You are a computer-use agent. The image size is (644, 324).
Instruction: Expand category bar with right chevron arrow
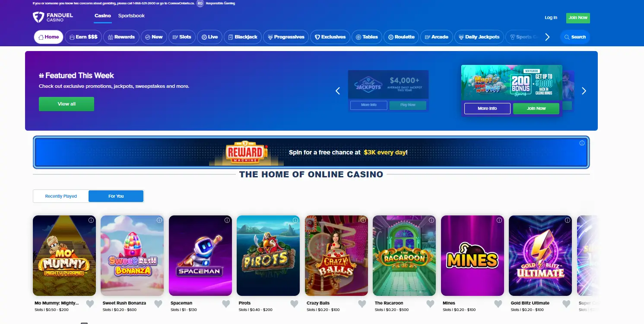pyautogui.click(x=547, y=37)
